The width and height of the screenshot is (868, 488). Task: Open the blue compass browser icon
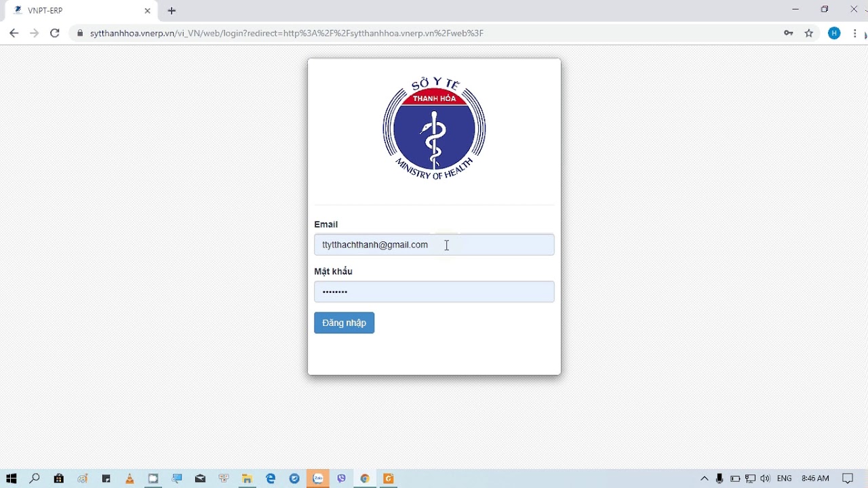[294, 479]
